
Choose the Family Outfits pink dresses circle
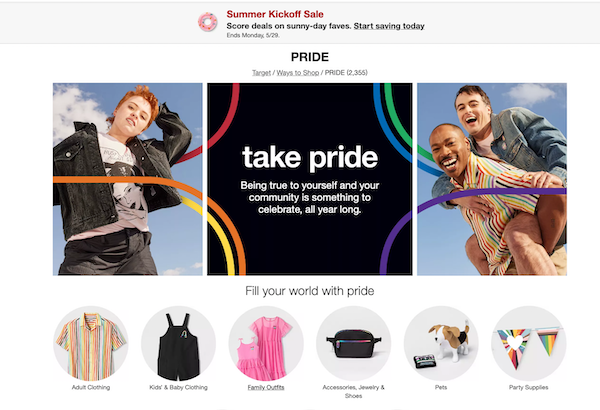266,343
